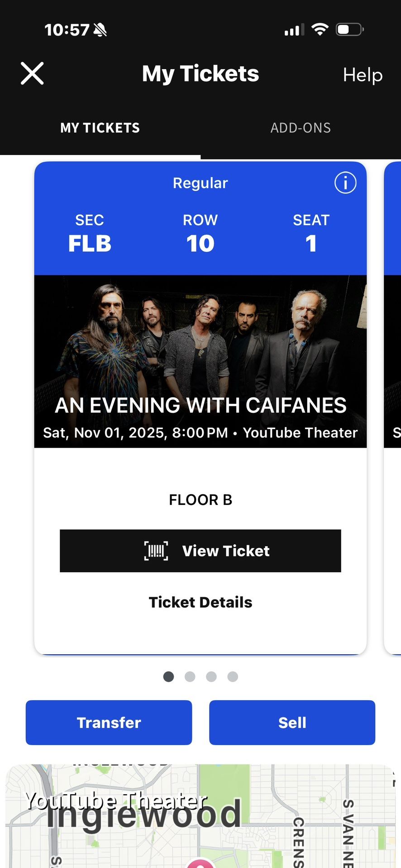Tap the barcode icon inside View Ticket
This screenshot has width=401, height=868.
(x=156, y=551)
